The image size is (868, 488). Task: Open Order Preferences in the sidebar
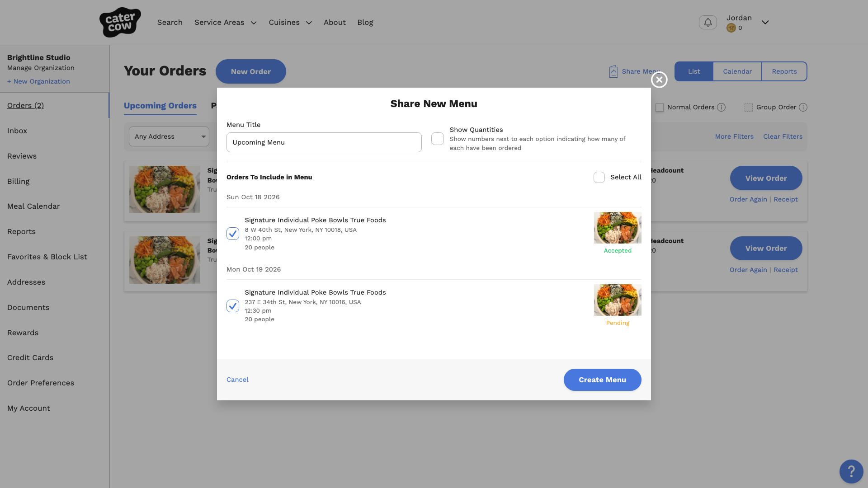[41, 383]
